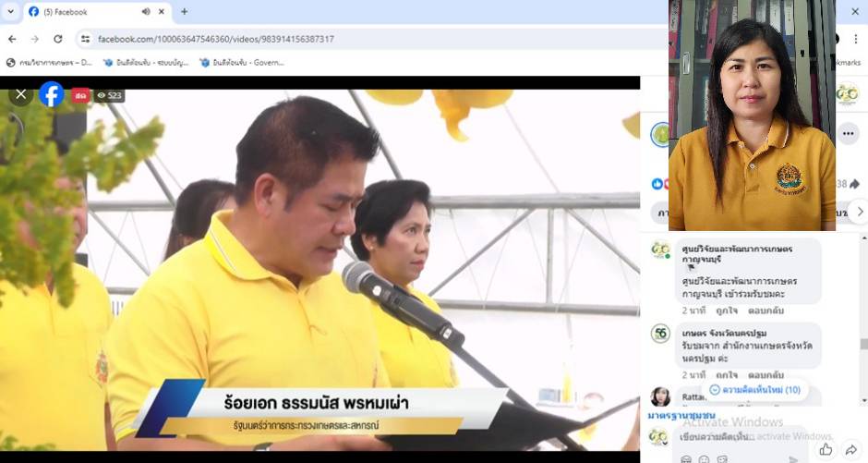Share the video using arrow button
The width and height of the screenshot is (868, 463).
tap(851, 449)
